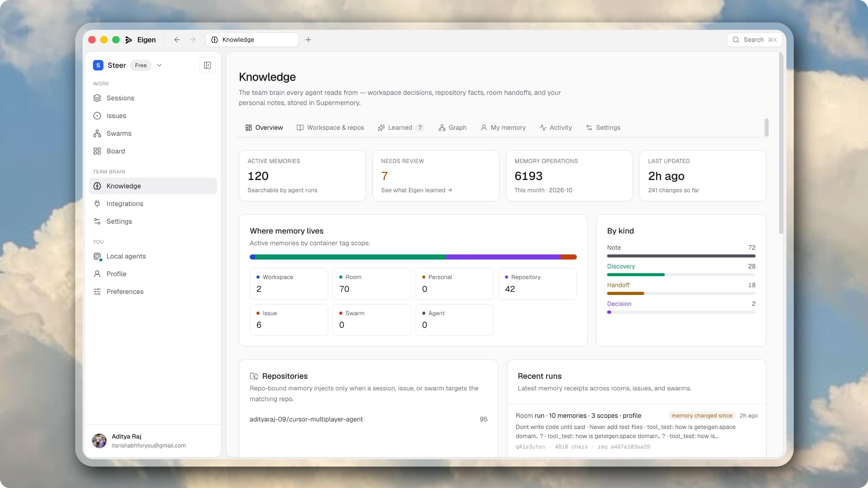
Task: Click the Aditya Raj account profile
Action: (153, 441)
